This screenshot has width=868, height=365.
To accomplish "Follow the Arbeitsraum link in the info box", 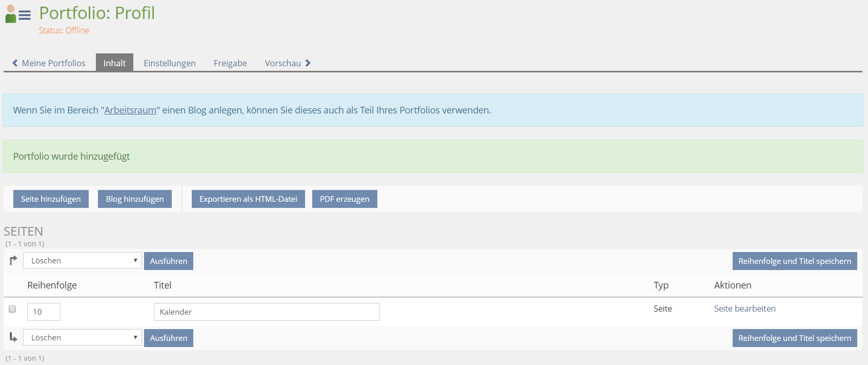I will point(130,110).
